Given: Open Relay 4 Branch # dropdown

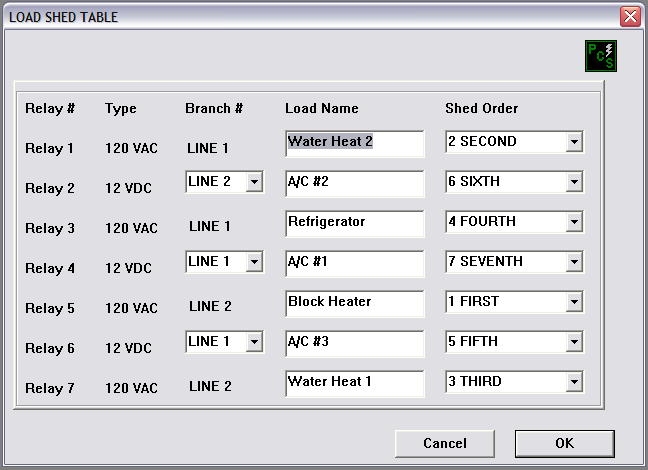Looking at the screenshot, I should coord(254,262).
